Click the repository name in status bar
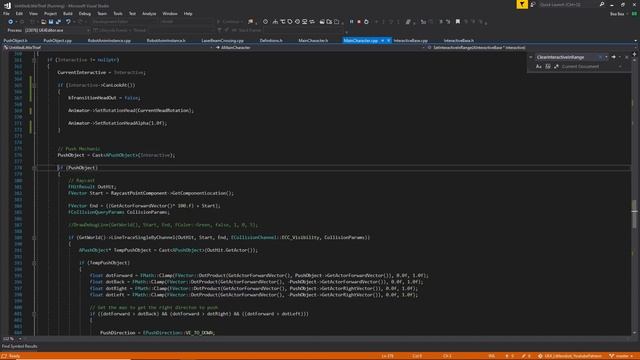The image size is (640, 360). pos(569,356)
